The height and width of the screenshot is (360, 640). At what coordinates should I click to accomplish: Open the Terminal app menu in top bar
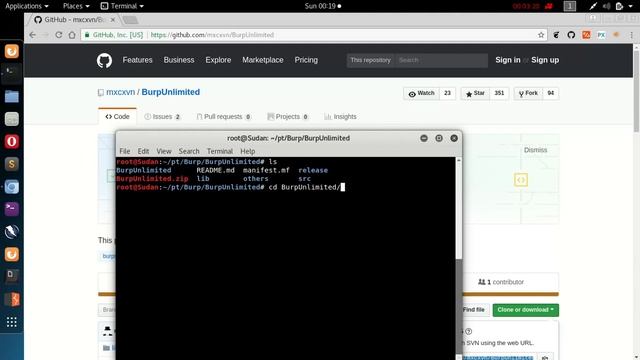122,6
